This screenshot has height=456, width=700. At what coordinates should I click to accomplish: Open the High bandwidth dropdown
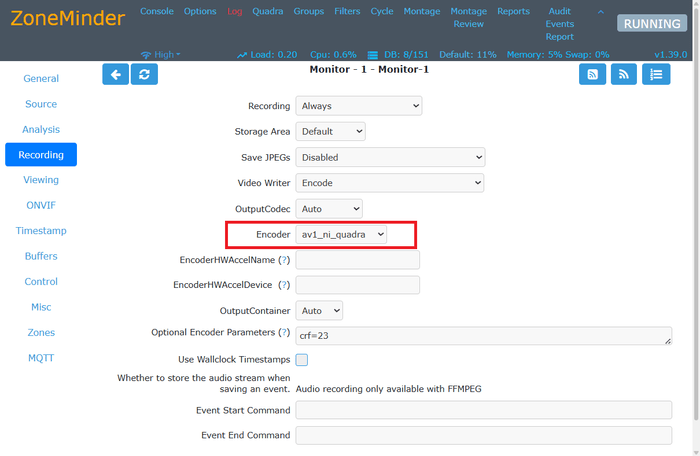pos(161,54)
